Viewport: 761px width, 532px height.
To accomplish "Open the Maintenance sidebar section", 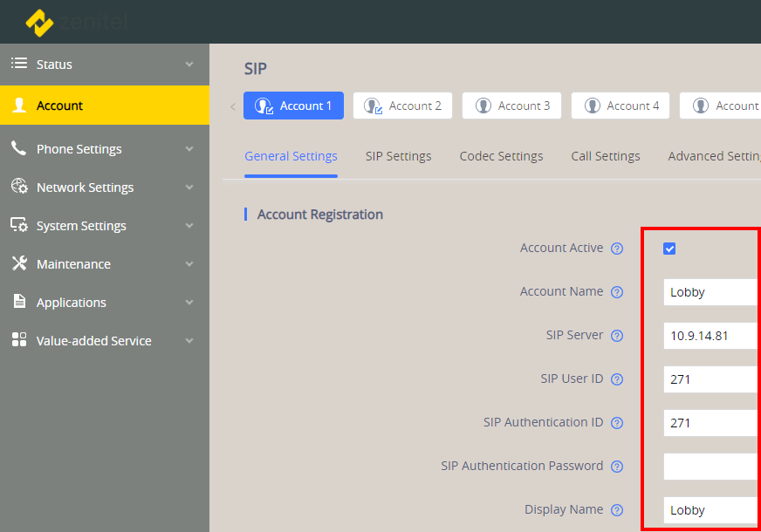I will click(x=104, y=264).
